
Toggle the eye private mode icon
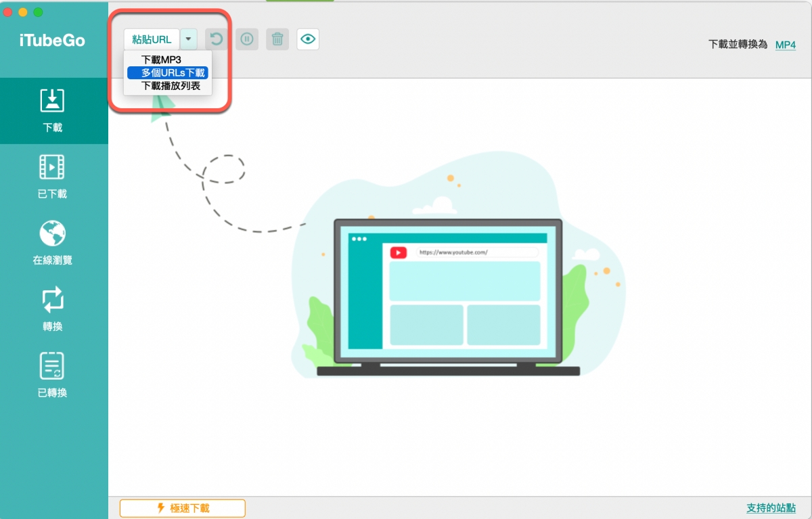click(308, 39)
